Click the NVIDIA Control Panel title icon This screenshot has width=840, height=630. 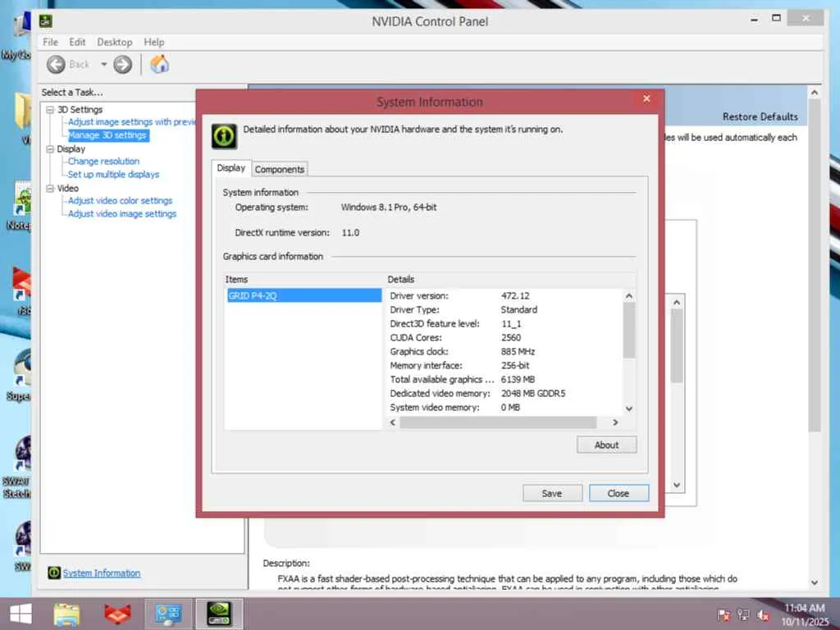46,21
